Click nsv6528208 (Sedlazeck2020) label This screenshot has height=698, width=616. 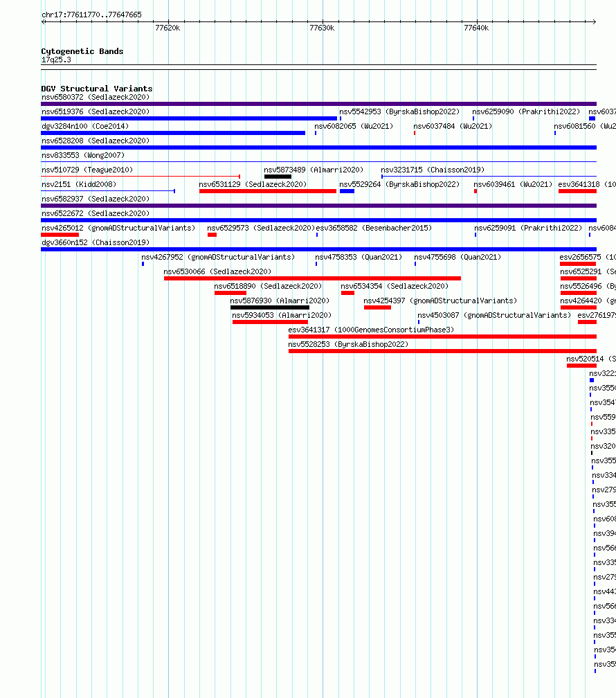[x=96, y=141]
